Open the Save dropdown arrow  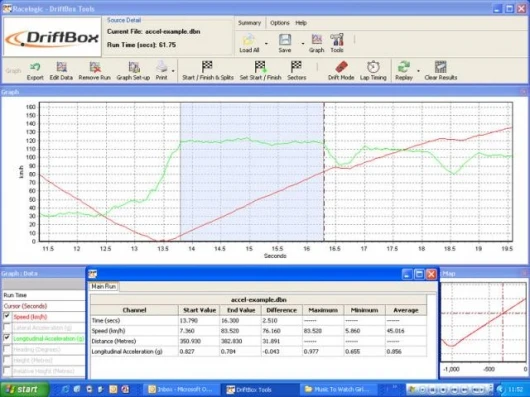click(x=303, y=43)
